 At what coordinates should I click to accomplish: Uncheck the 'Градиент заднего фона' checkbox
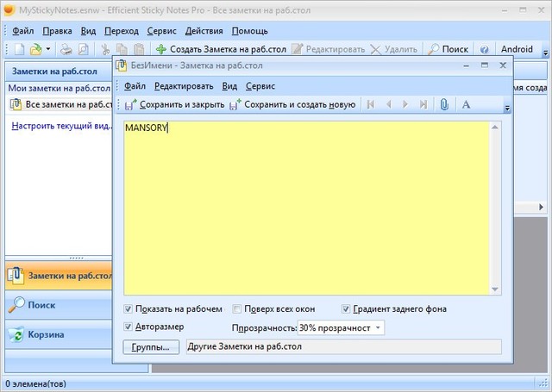(x=346, y=308)
